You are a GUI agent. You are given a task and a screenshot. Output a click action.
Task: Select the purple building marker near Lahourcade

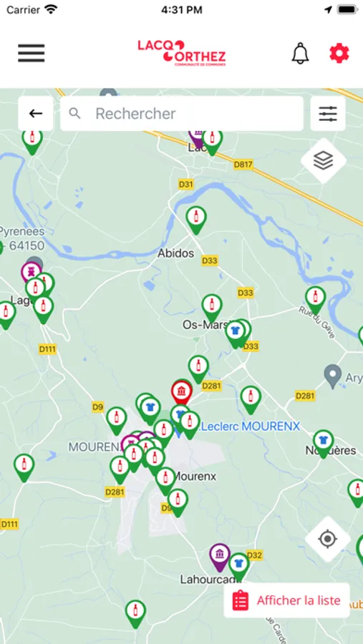click(x=220, y=557)
